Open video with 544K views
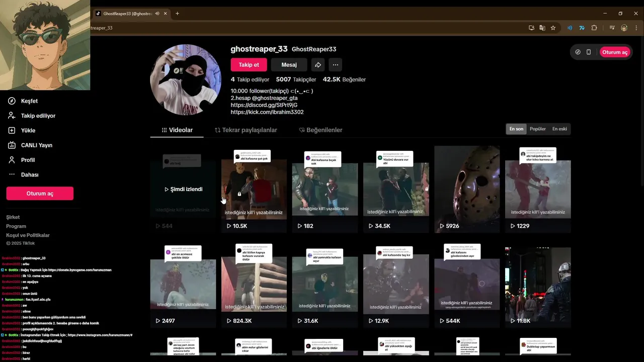This screenshot has width=644, height=362. pyautogui.click(x=467, y=285)
